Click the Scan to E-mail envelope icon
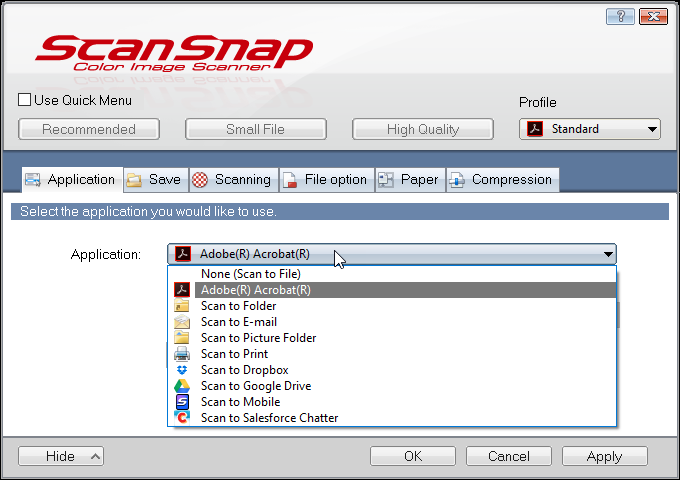The height and width of the screenshot is (480, 680). coord(182,322)
